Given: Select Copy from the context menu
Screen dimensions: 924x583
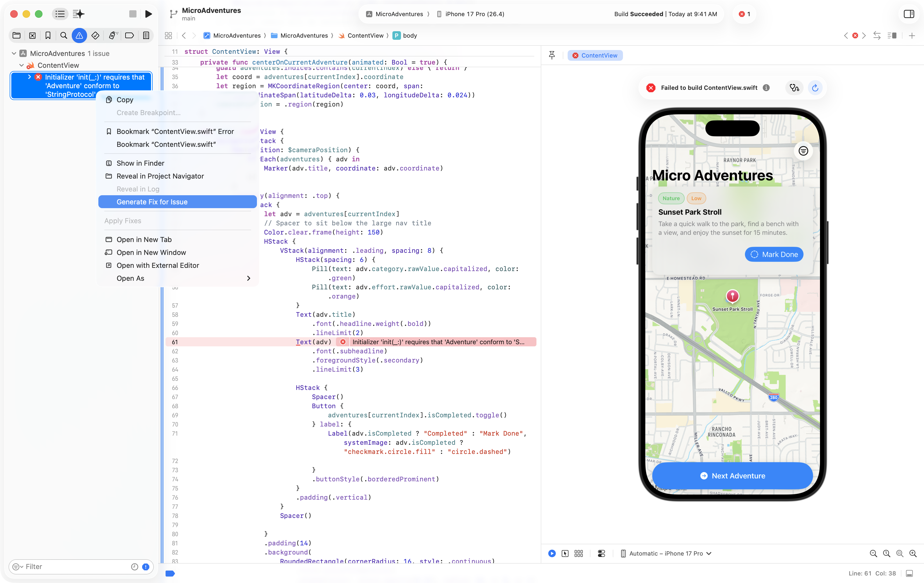Looking at the screenshot, I should tap(178, 100).
